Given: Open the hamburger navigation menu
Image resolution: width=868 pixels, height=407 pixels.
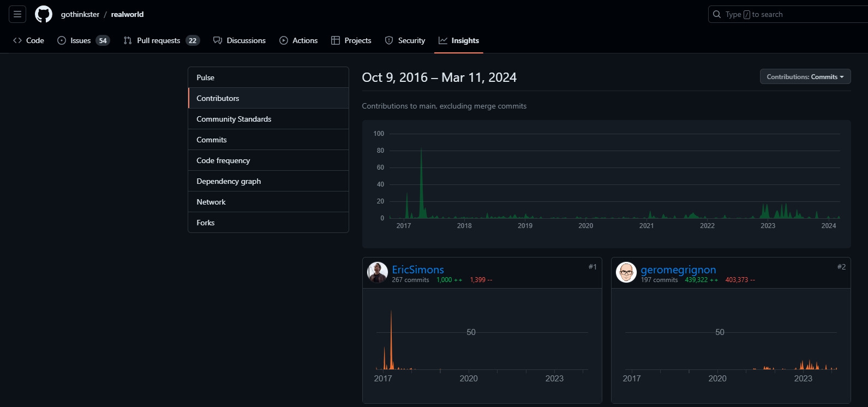Looking at the screenshot, I should [x=17, y=14].
